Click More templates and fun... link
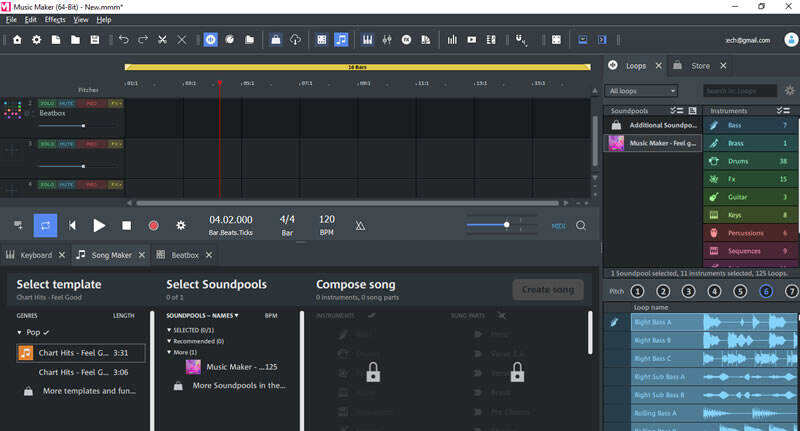The image size is (800, 431). [89, 391]
